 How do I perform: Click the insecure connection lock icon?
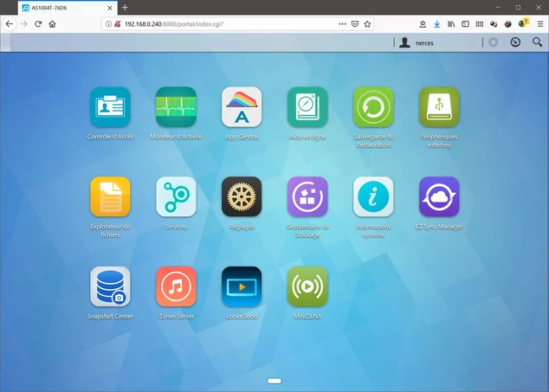[x=118, y=24]
